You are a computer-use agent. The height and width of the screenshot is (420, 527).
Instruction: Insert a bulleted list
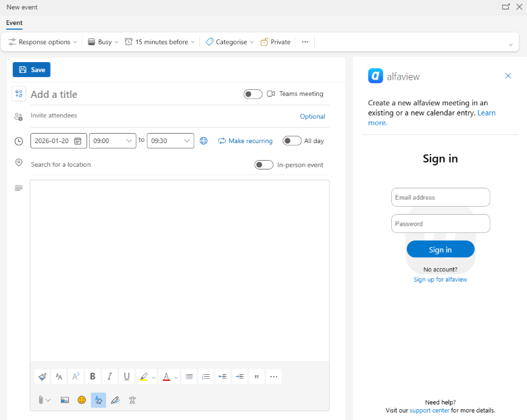189,377
